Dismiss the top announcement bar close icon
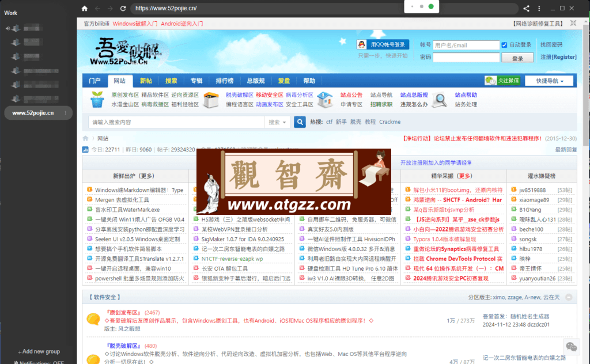590x364 pixels. [x=573, y=23]
